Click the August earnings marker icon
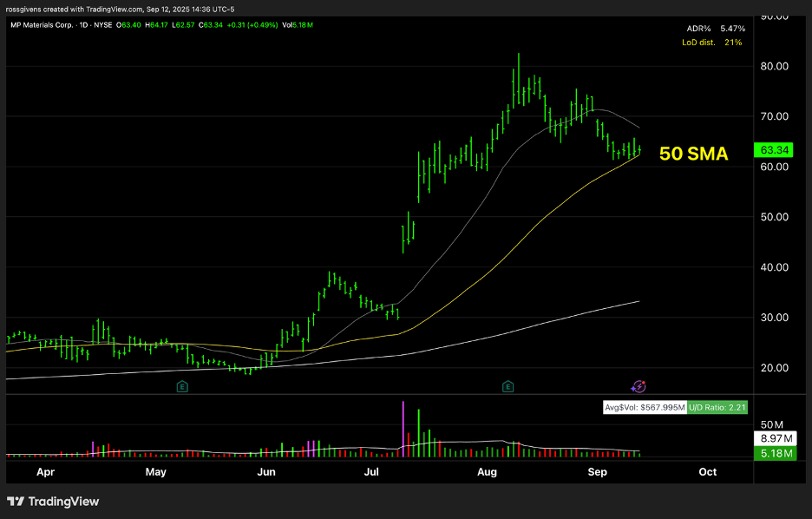Viewport: 812px width, 519px height. click(x=507, y=386)
